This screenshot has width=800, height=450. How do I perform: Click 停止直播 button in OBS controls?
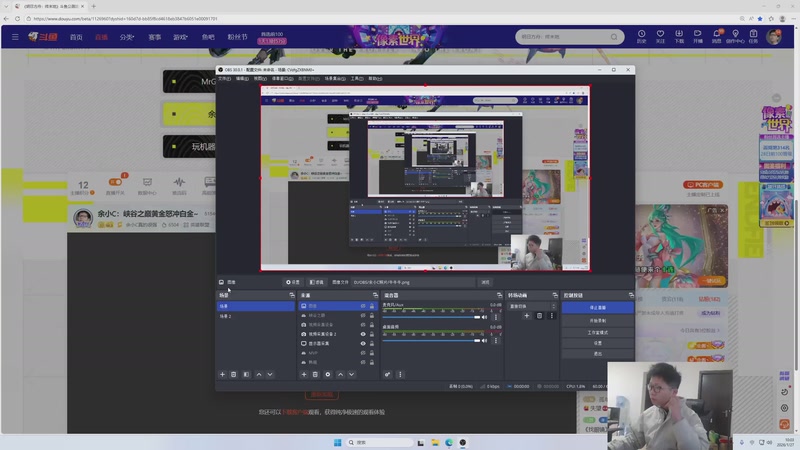click(598, 308)
